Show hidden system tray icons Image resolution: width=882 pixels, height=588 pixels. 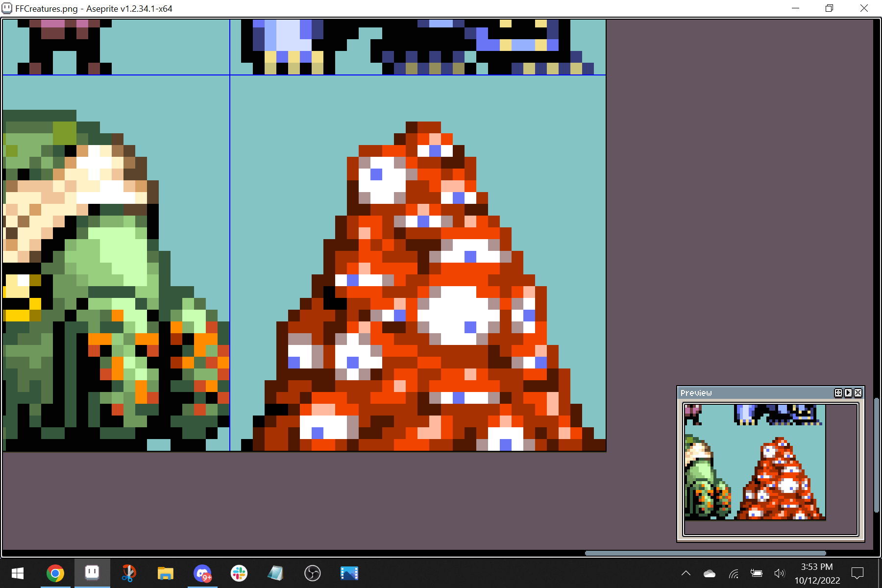pyautogui.click(x=686, y=573)
